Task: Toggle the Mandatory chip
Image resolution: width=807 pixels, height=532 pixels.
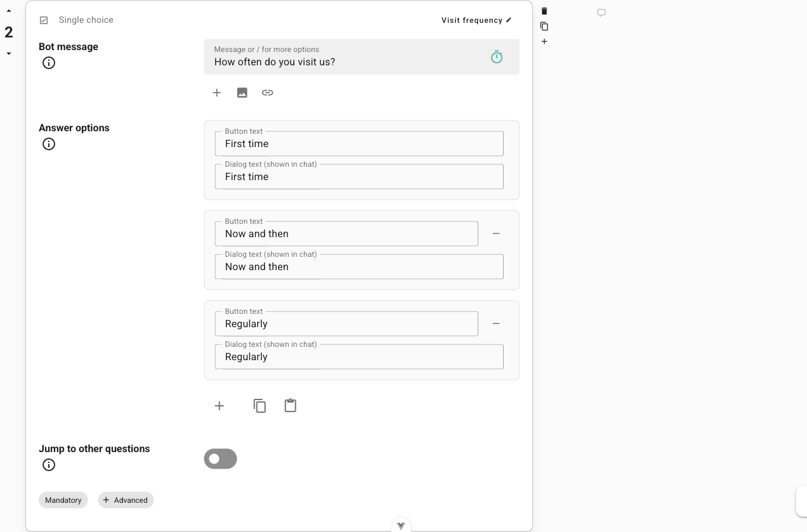Action: (63, 500)
